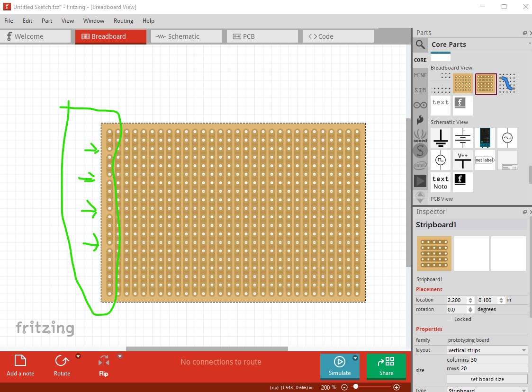Open the Help menu

148,21
